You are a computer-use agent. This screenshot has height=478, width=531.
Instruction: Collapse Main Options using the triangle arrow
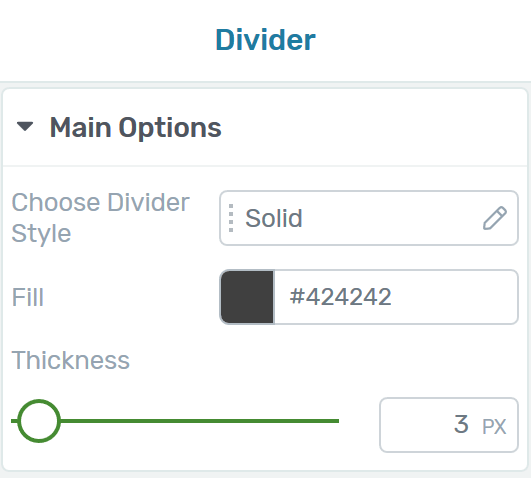pos(25,127)
